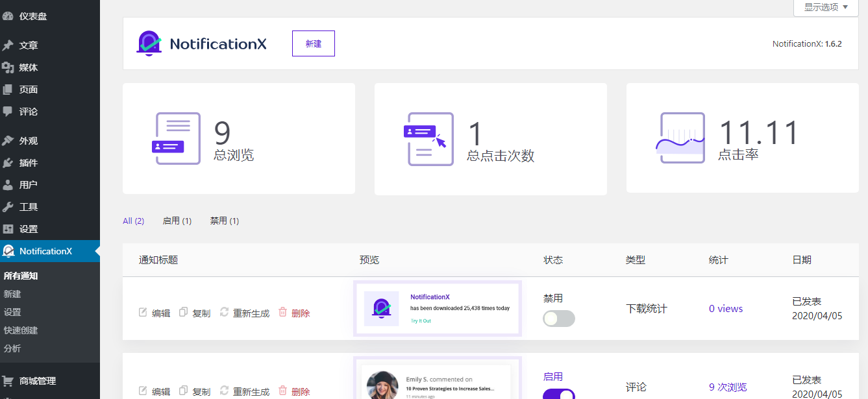868x399 pixels.
Task: Click the wrench icon beside 工具
Action: click(8, 207)
